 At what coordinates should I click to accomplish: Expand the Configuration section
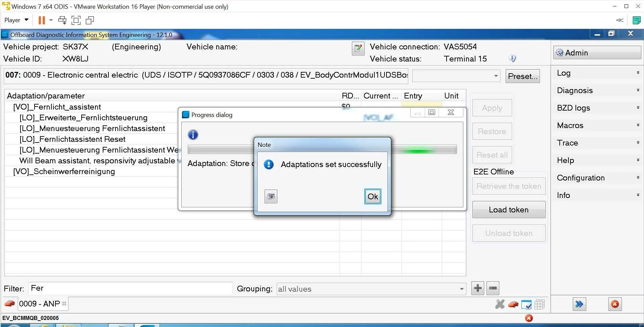click(x=598, y=178)
